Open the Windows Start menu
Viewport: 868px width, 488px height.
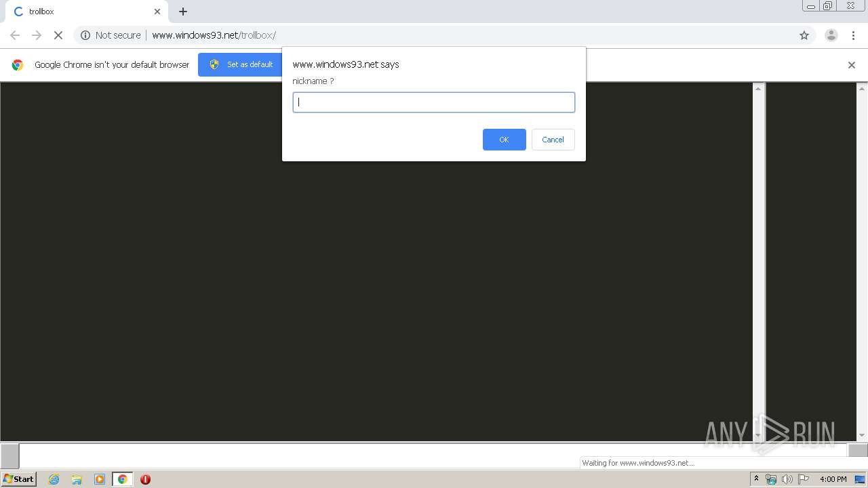[x=19, y=479]
